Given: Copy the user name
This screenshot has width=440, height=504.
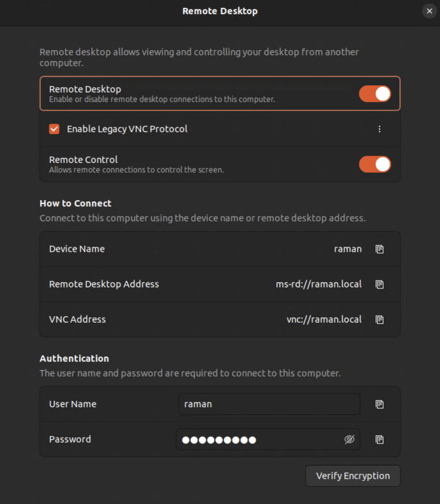Looking at the screenshot, I should coord(379,404).
